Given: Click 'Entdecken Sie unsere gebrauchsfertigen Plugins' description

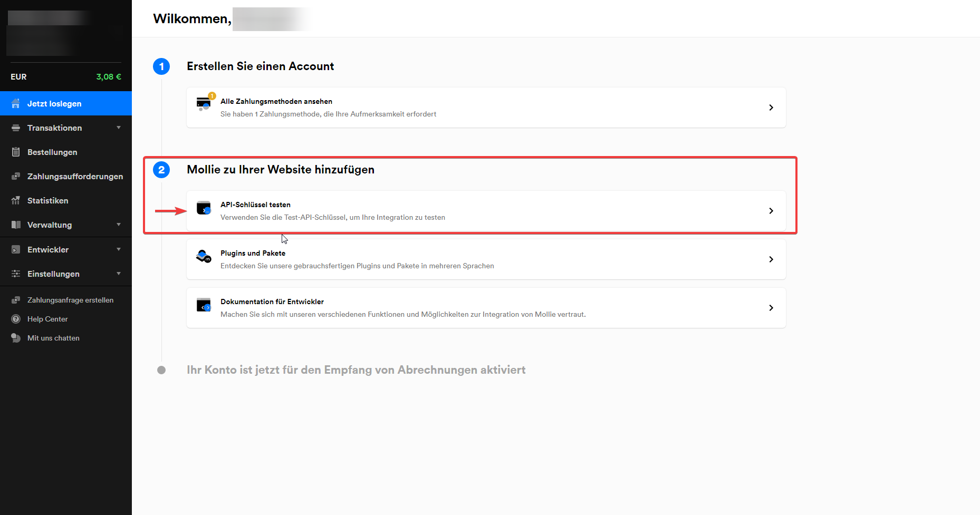Looking at the screenshot, I should click(x=357, y=266).
